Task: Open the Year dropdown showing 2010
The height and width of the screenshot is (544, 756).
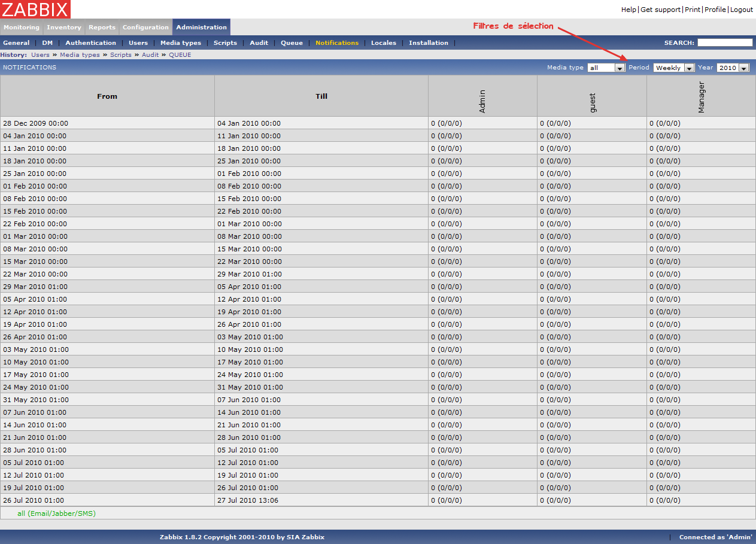Action: pos(733,68)
